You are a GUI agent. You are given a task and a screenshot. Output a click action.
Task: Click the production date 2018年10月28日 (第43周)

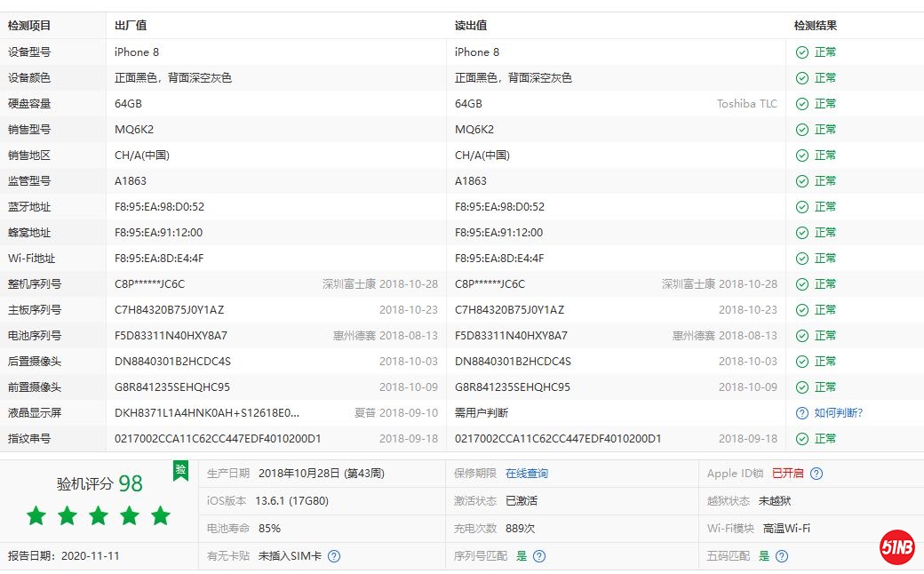coord(321,474)
